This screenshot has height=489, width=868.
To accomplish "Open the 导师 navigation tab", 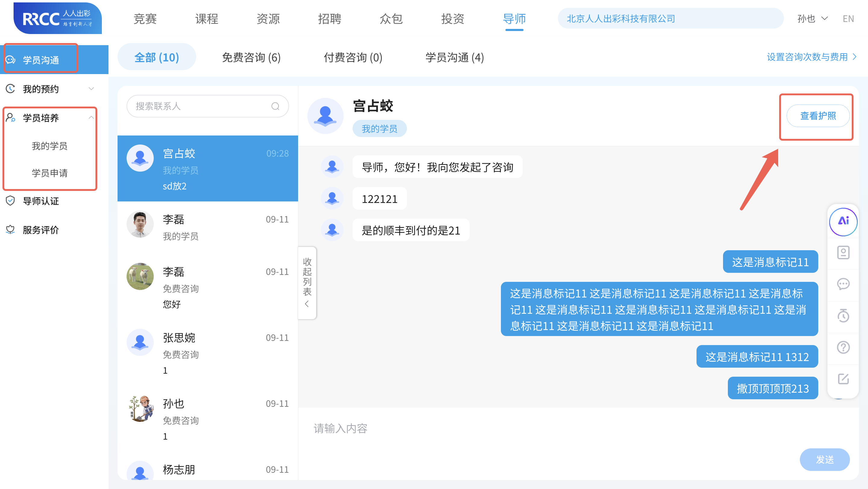I will [x=514, y=19].
